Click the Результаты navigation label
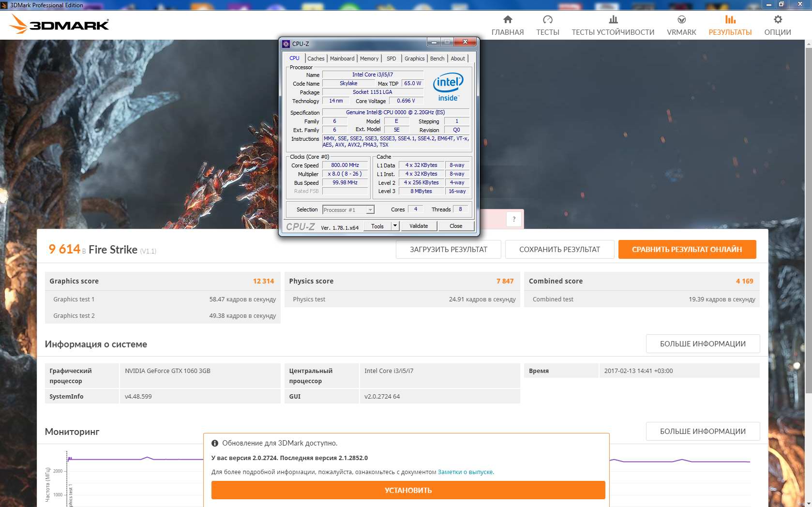Screen dimensions: 812x507 730,32
